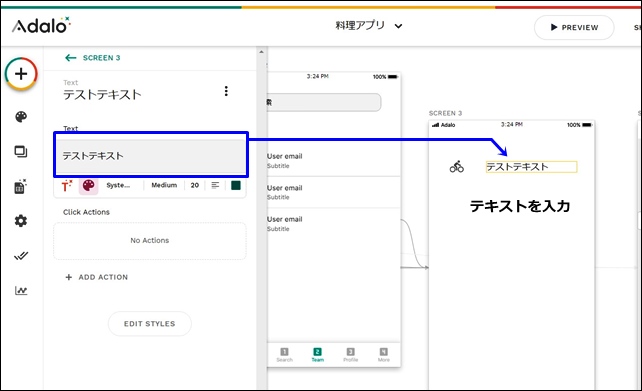Select the second User email list item
Viewport: 642px width, 391px height.
pyautogui.click(x=333, y=192)
